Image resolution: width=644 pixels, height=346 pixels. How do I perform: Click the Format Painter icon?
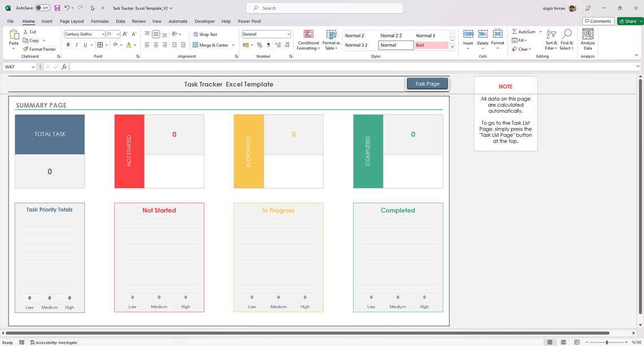[25, 49]
